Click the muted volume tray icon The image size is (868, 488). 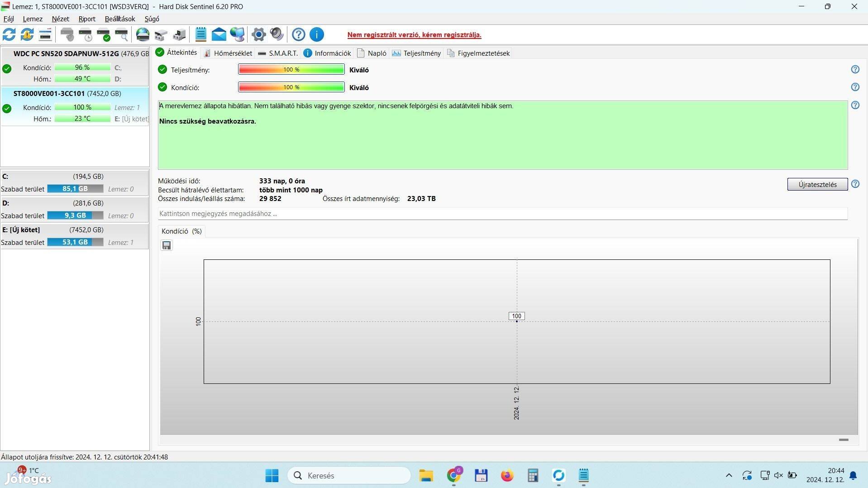click(778, 475)
